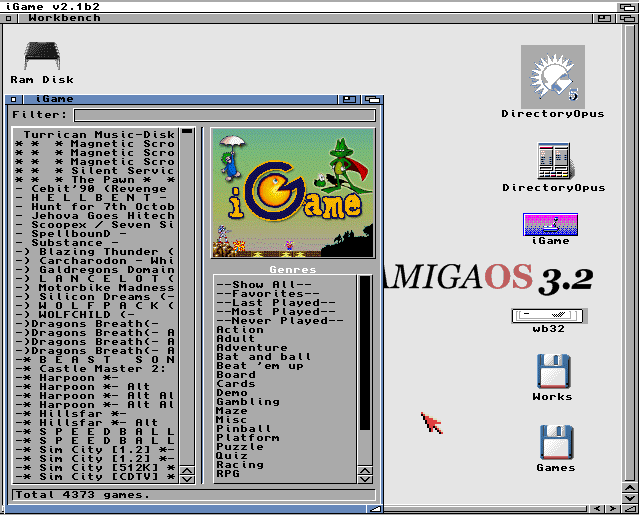Select the Demo genre
This screenshot has height=515, width=639.
click(232, 392)
